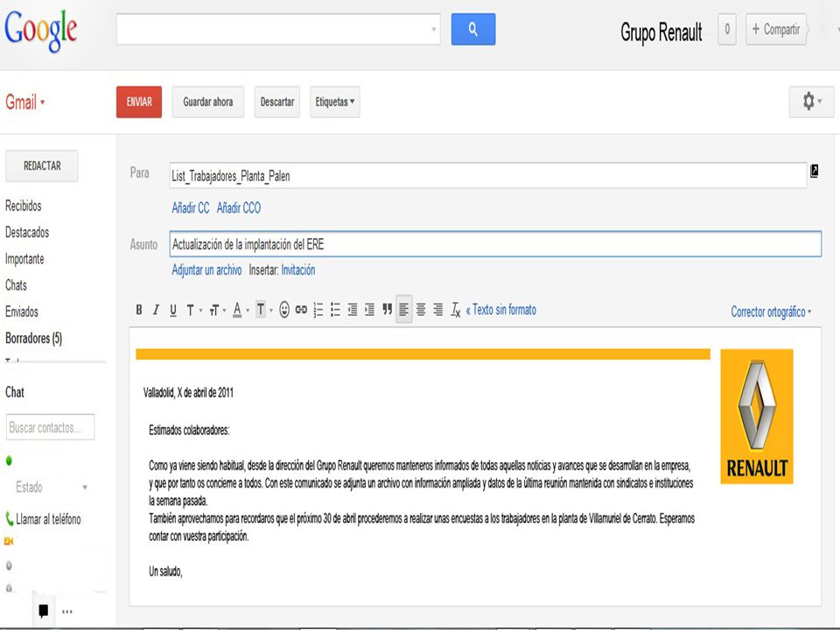Open the settings gear menu

coord(811,101)
